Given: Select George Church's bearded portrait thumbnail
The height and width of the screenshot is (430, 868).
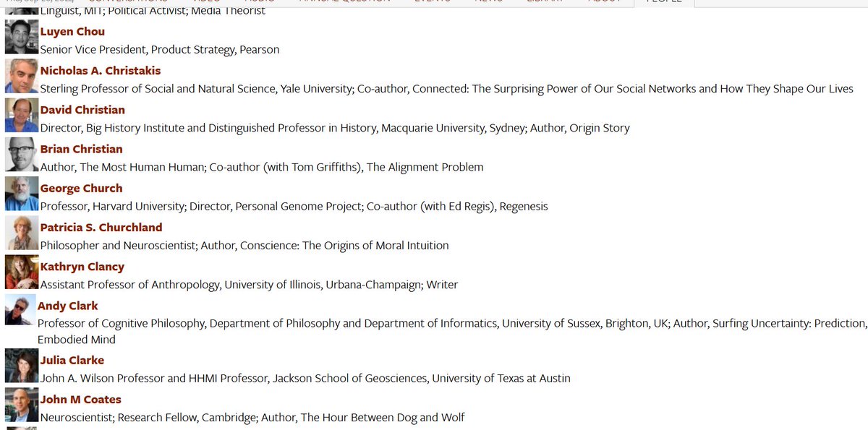Looking at the screenshot, I should pos(22,193).
